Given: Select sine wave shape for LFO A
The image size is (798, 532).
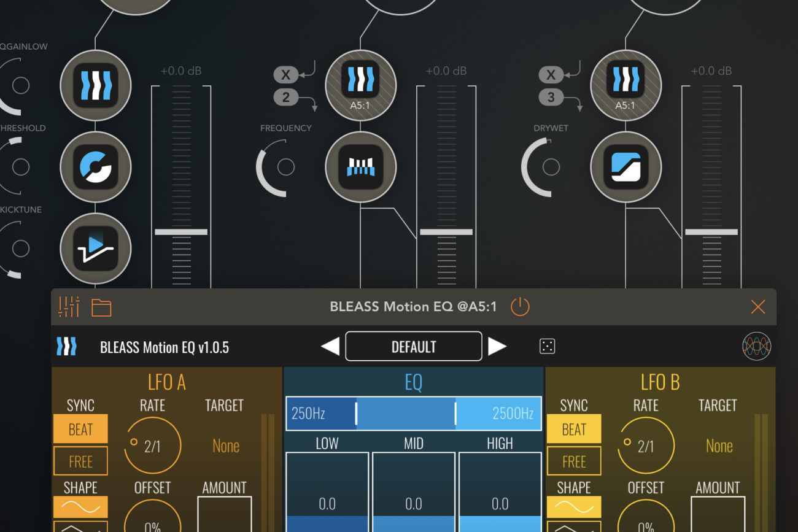Looking at the screenshot, I should click(80, 507).
